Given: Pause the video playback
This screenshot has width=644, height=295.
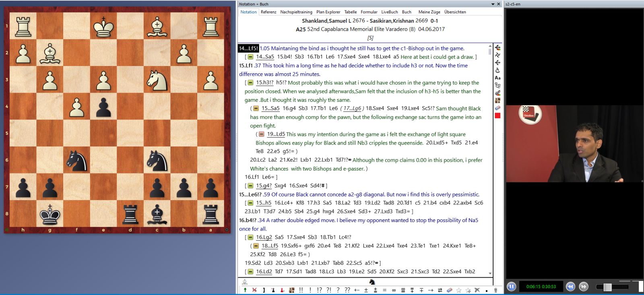Looking at the screenshot, I should pos(511,287).
